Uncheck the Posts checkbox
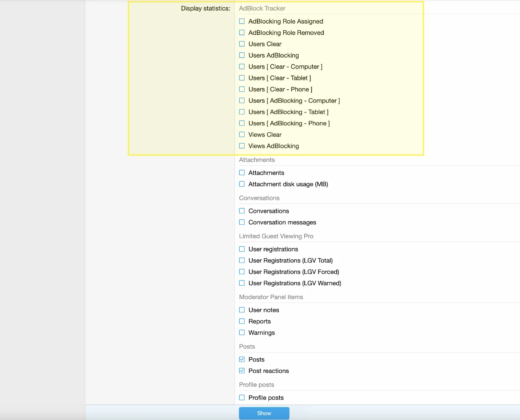This screenshot has height=420, width=520. coord(242,360)
